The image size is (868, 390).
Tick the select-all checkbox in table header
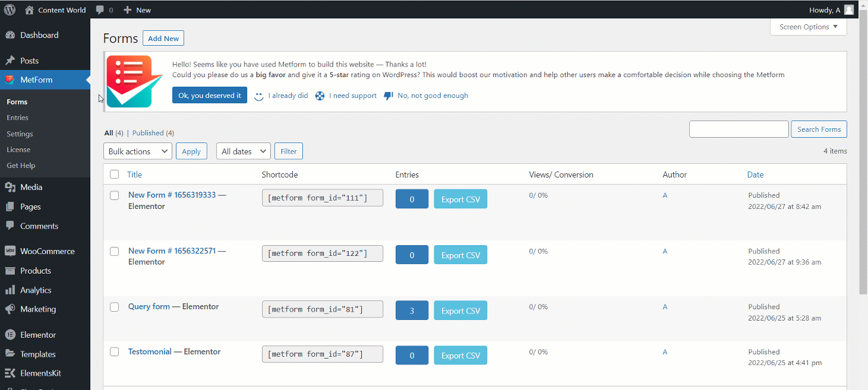(115, 175)
